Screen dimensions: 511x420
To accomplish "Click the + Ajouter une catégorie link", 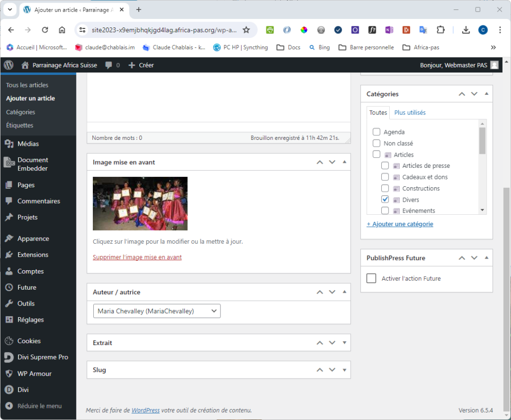I will (400, 224).
